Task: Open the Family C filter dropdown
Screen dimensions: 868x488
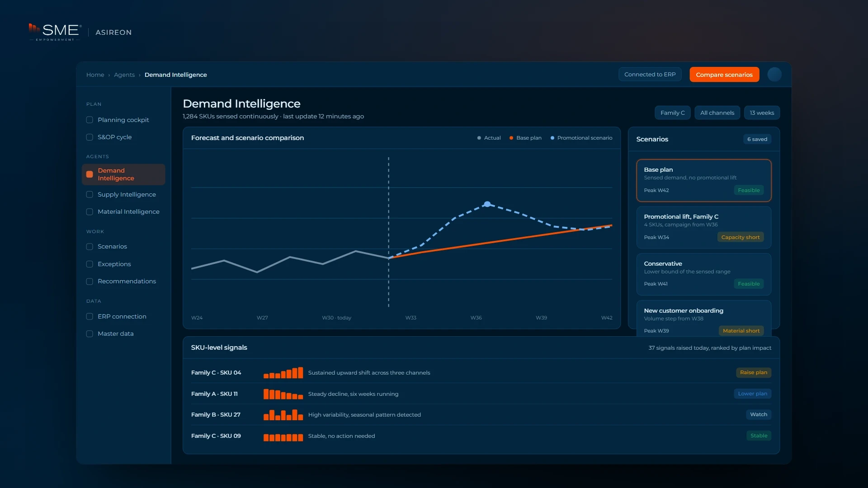Action: coord(672,113)
